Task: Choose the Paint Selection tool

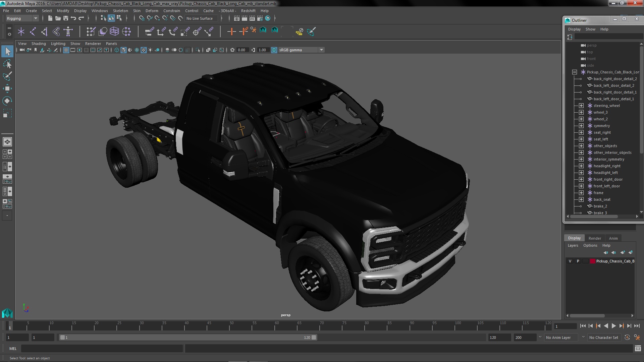Action: [7, 76]
